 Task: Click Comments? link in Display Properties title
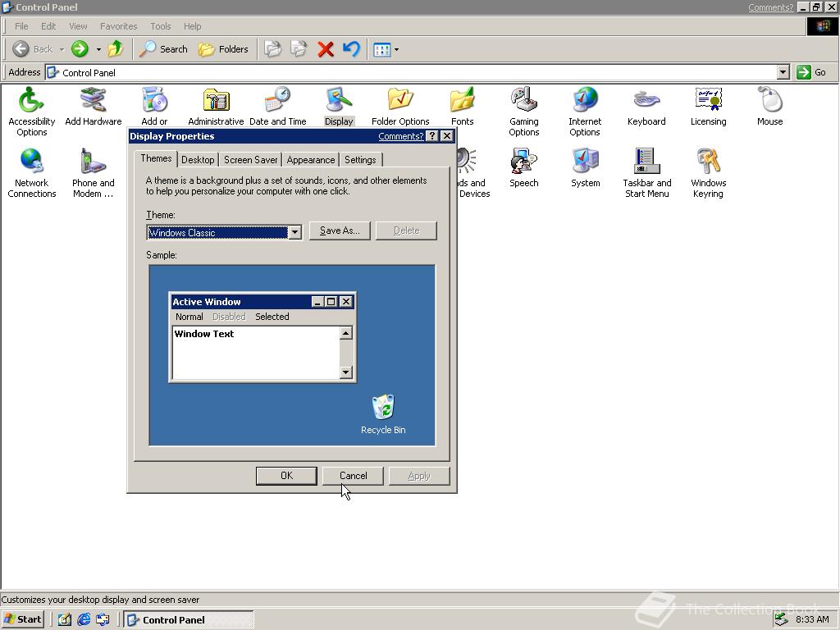coord(400,136)
